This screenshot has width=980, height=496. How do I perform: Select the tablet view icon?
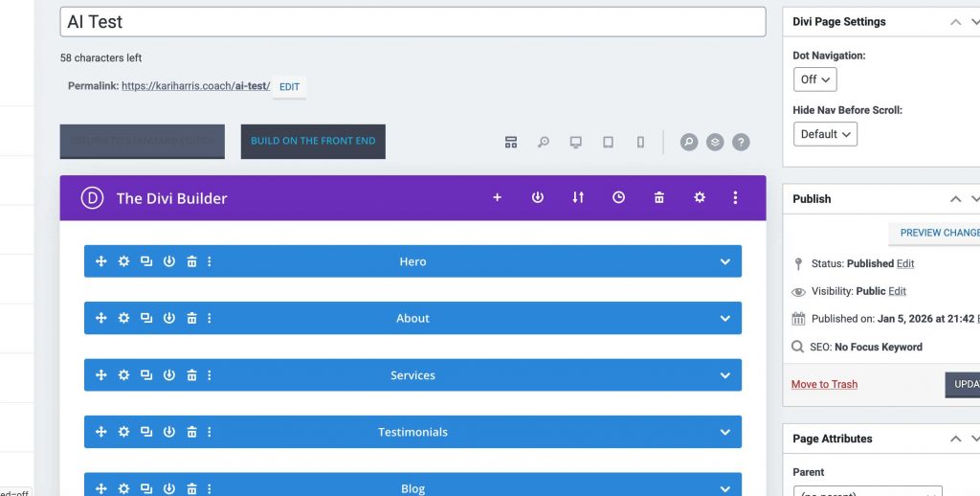pos(608,143)
